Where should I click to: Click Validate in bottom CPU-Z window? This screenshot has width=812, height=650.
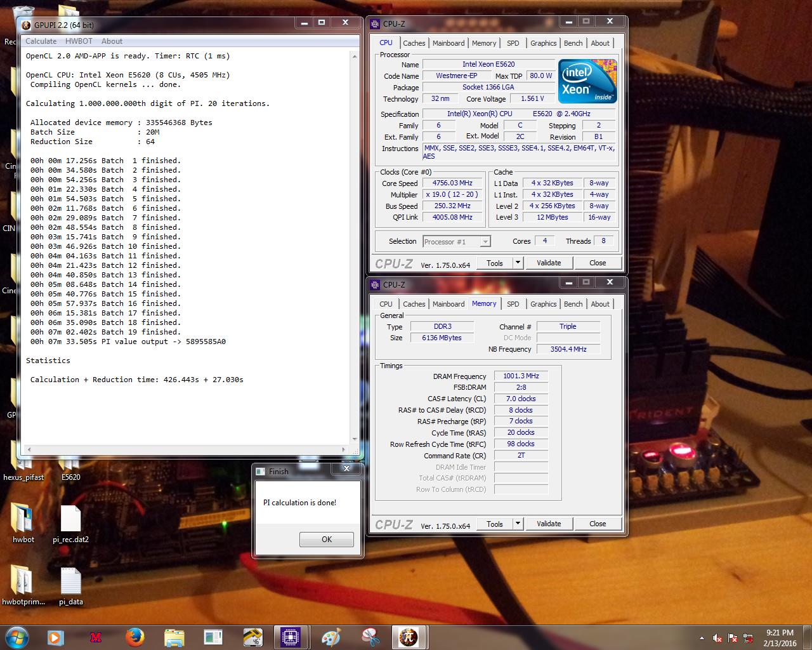(x=549, y=524)
